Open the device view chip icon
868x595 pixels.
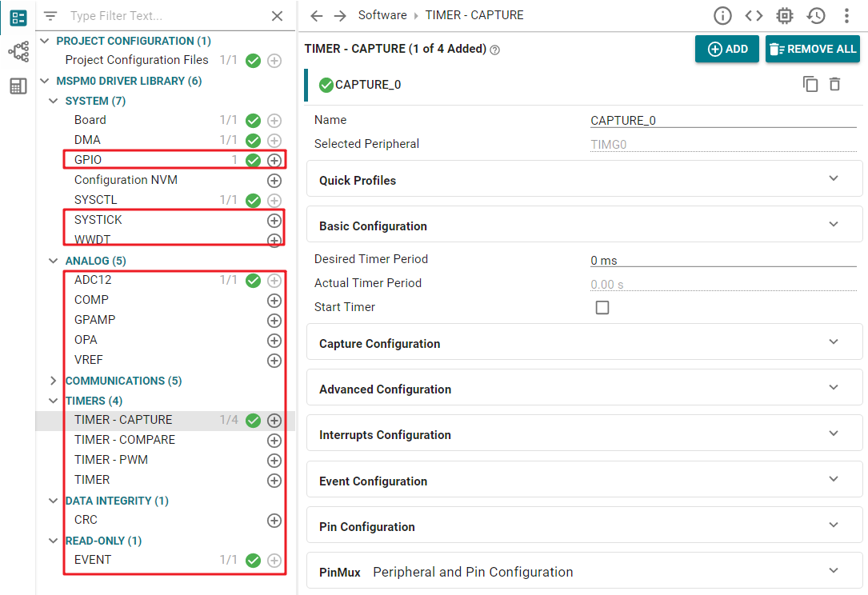[x=784, y=16]
